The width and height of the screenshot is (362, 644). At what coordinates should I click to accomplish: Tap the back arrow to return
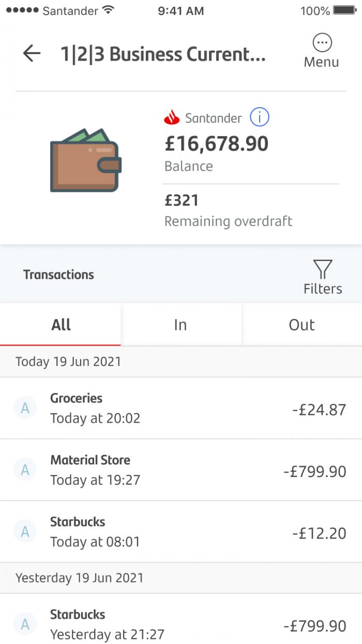pyautogui.click(x=32, y=52)
